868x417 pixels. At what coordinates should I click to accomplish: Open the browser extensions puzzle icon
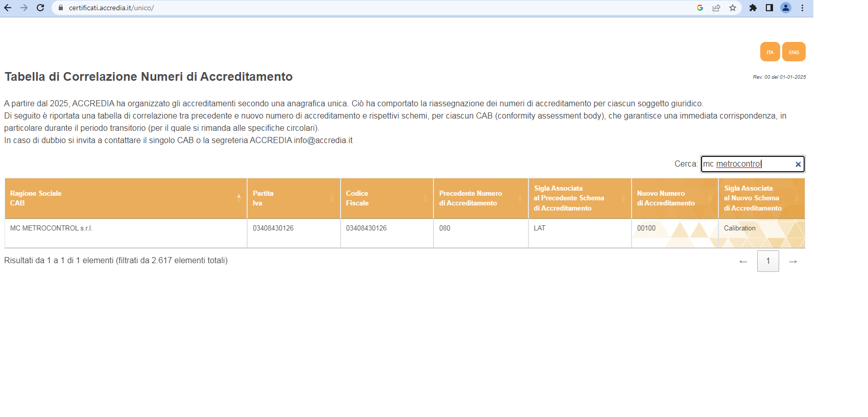coord(753,8)
